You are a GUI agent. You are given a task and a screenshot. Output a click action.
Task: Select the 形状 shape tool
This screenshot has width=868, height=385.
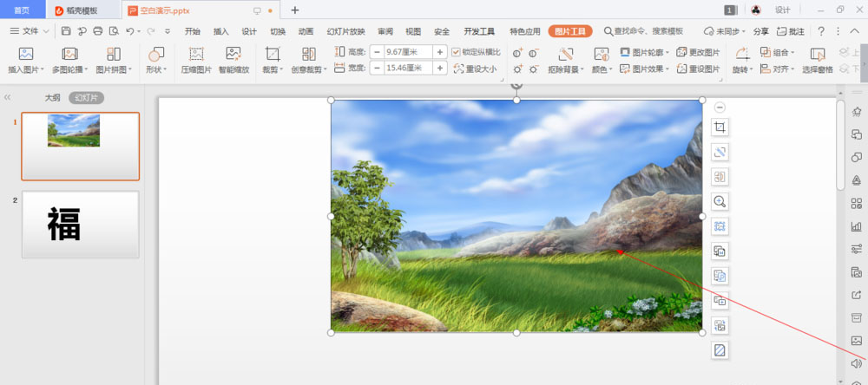pos(156,61)
